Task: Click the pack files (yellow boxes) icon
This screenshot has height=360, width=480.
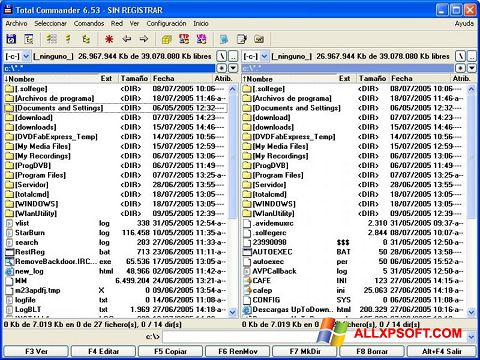Action: tap(167, 39)
